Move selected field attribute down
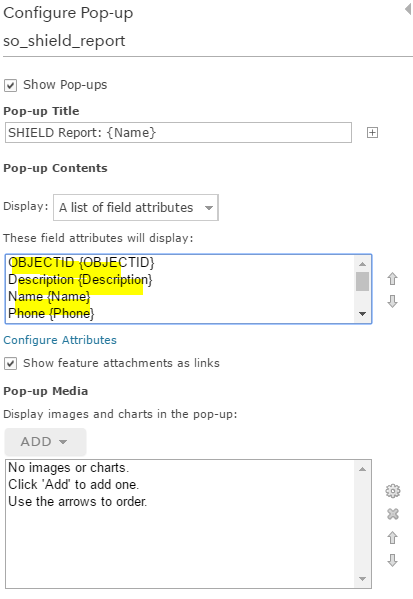This screenshot has width=413, height=599. [x=392, y=301]
